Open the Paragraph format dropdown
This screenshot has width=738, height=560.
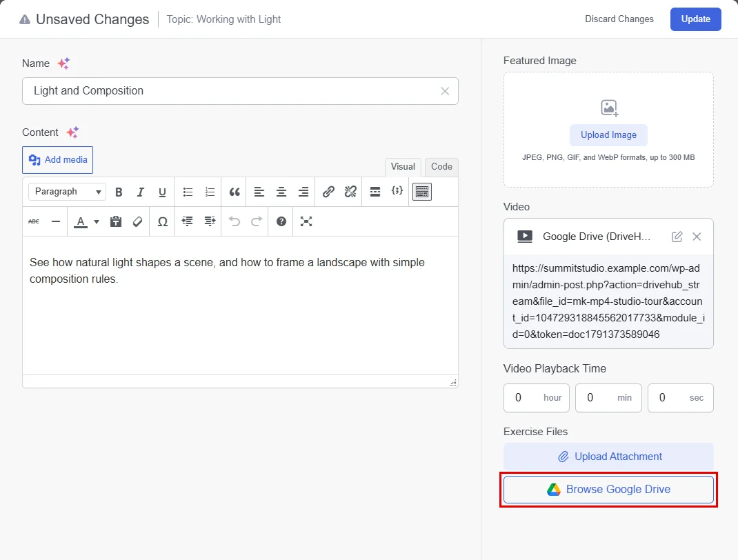tap(68, 192)
